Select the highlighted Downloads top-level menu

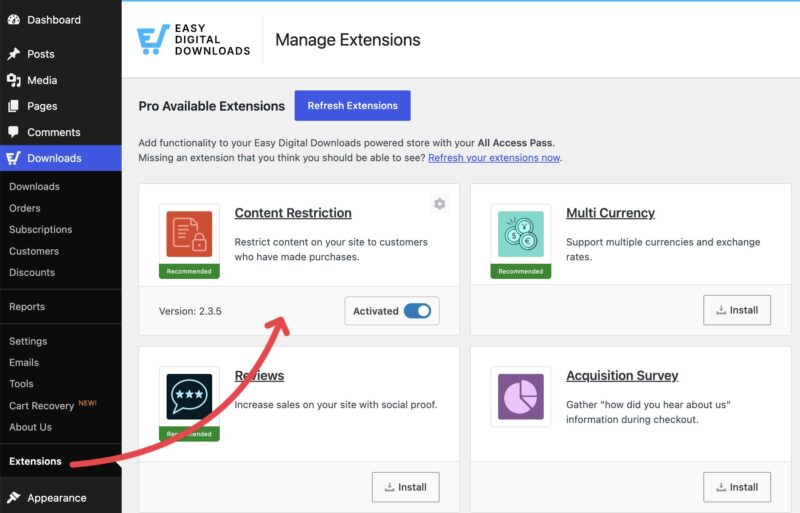pos(61,158)
